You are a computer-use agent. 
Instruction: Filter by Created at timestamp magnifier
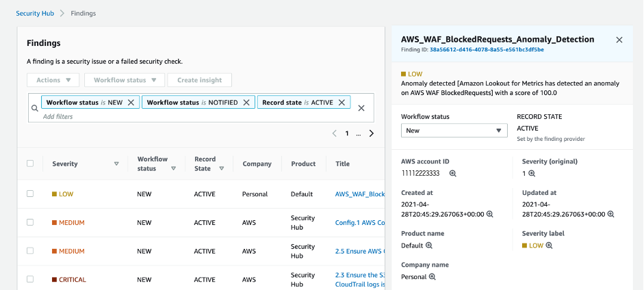[x=489, y=214]
